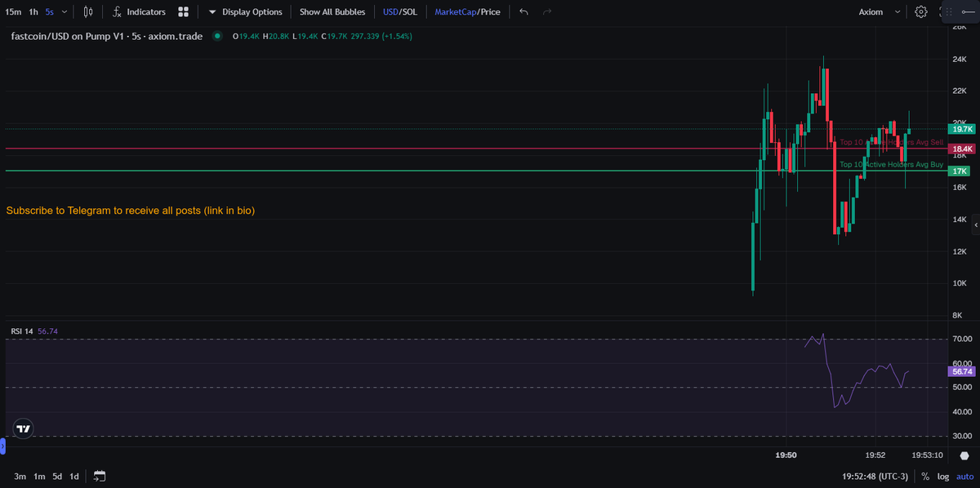
Task: Set date range to 5d
Action: point(57,476)
